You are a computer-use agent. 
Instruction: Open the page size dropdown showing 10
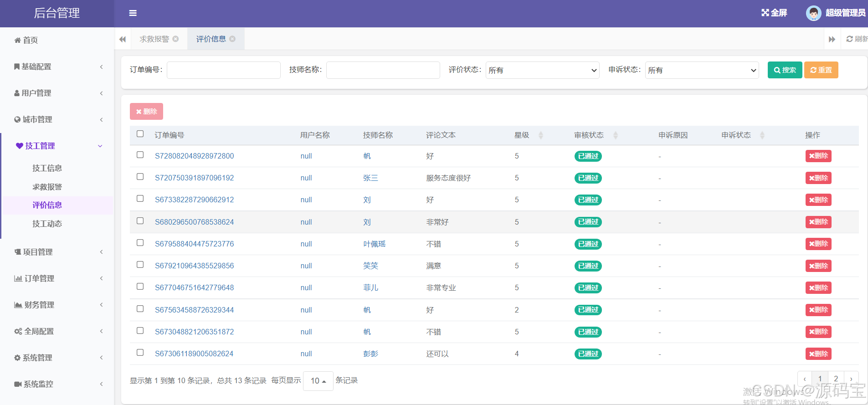pyautogui.click(x=318, y=381)
